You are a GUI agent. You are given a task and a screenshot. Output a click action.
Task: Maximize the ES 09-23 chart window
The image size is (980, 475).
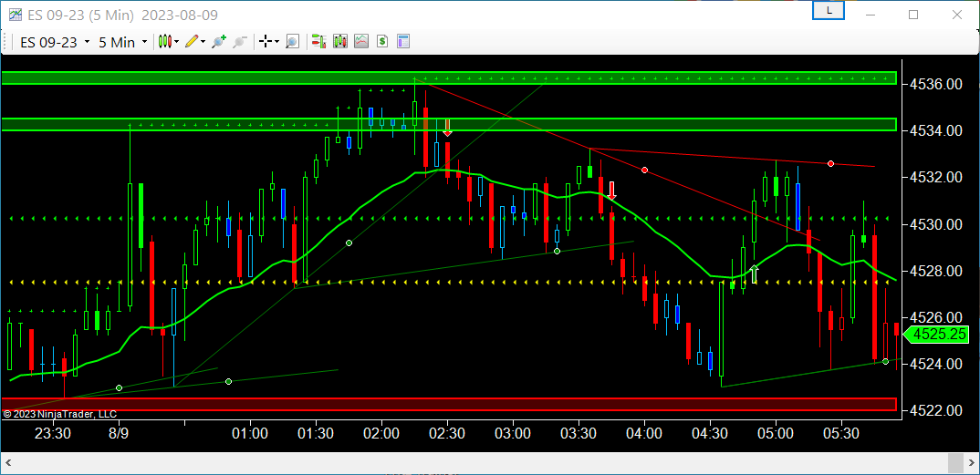913,15
